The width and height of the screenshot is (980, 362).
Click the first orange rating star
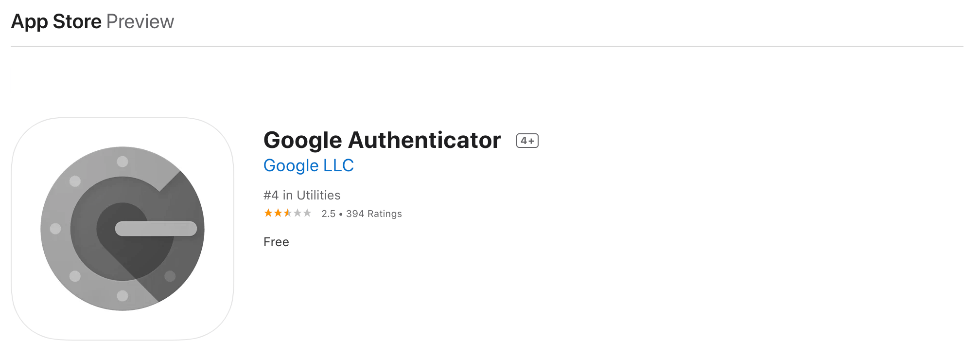268,213
